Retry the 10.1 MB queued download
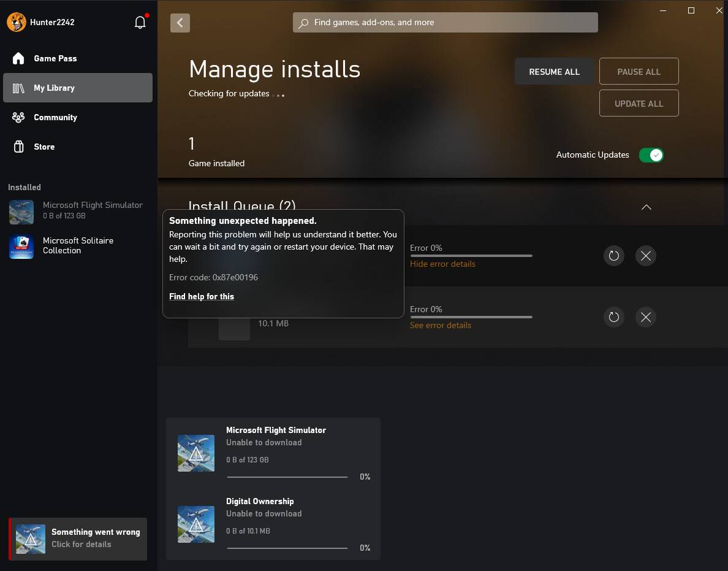 coord(614,317)
